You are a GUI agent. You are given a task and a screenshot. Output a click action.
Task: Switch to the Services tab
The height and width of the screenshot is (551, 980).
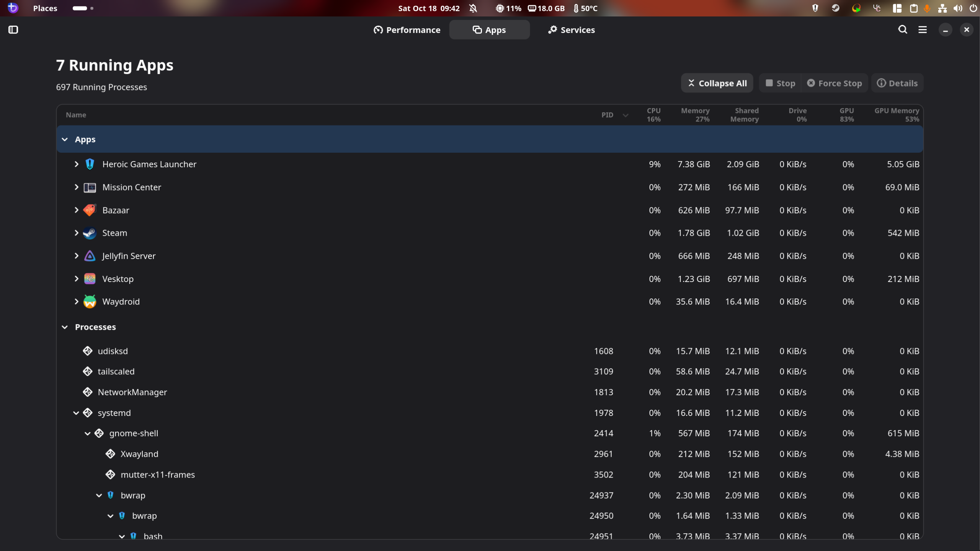point(571,29)
